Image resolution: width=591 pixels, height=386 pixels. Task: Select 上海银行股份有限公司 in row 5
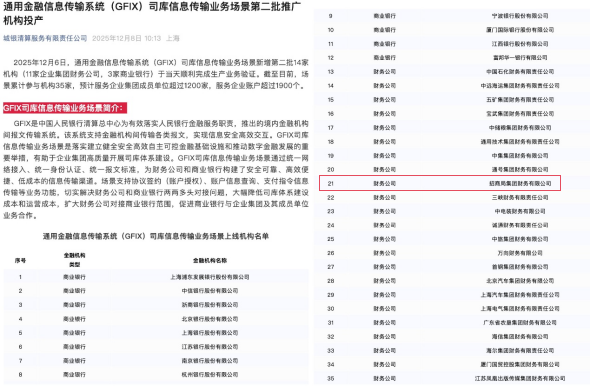(x=210, y=333)
